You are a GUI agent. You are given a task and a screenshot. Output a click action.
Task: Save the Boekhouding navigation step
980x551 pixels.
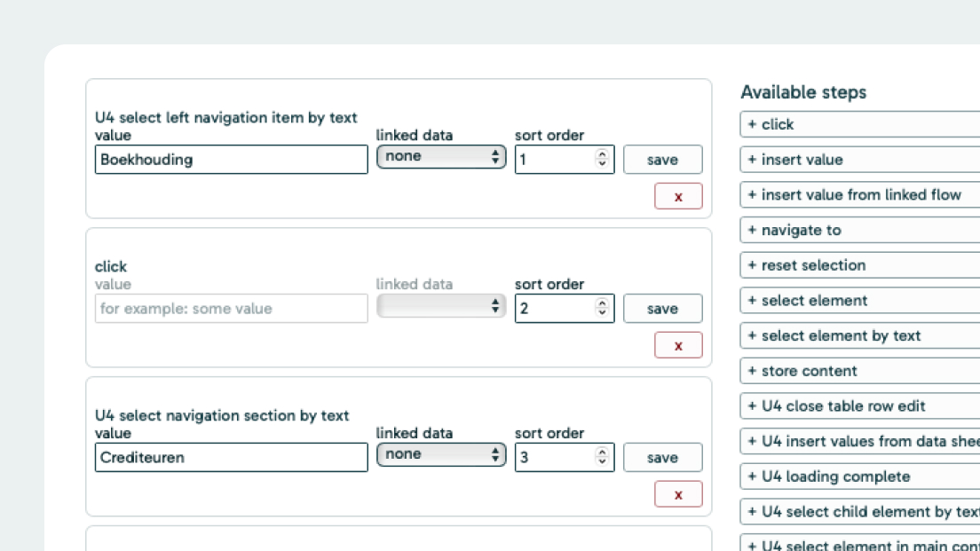click(662, 160)
